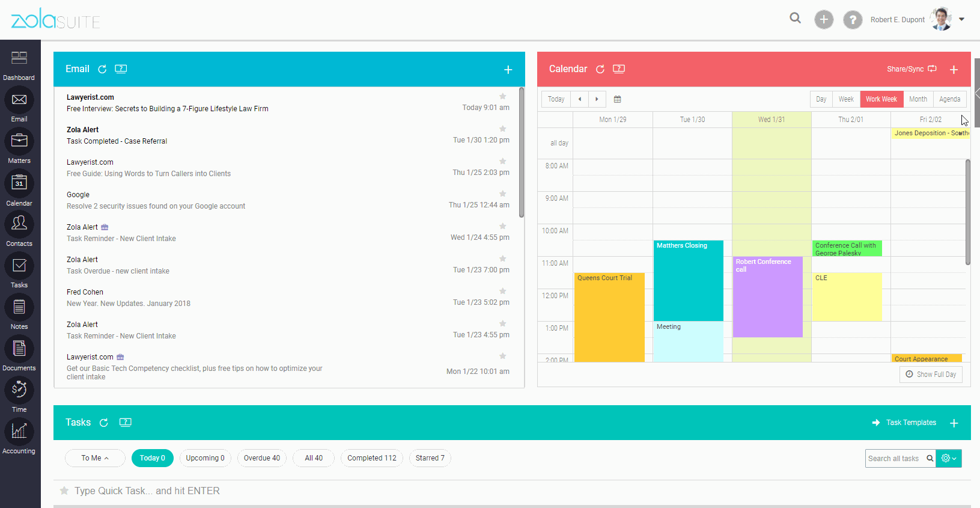Click the calendar Today button

(x=556, y=99)
